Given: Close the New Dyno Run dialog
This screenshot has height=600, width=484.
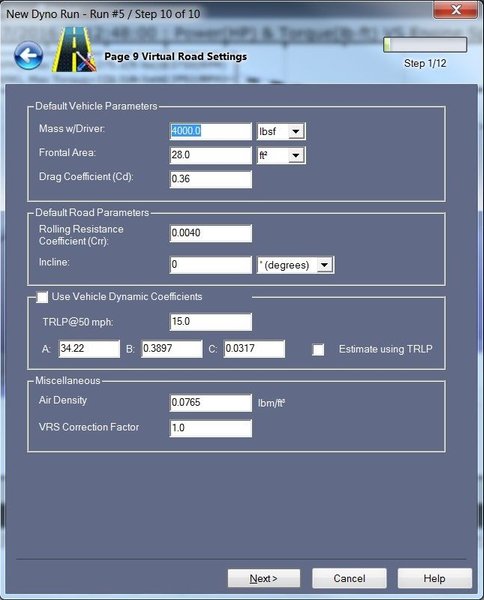Looking at the screenshot, I should (x=455, y=10).
